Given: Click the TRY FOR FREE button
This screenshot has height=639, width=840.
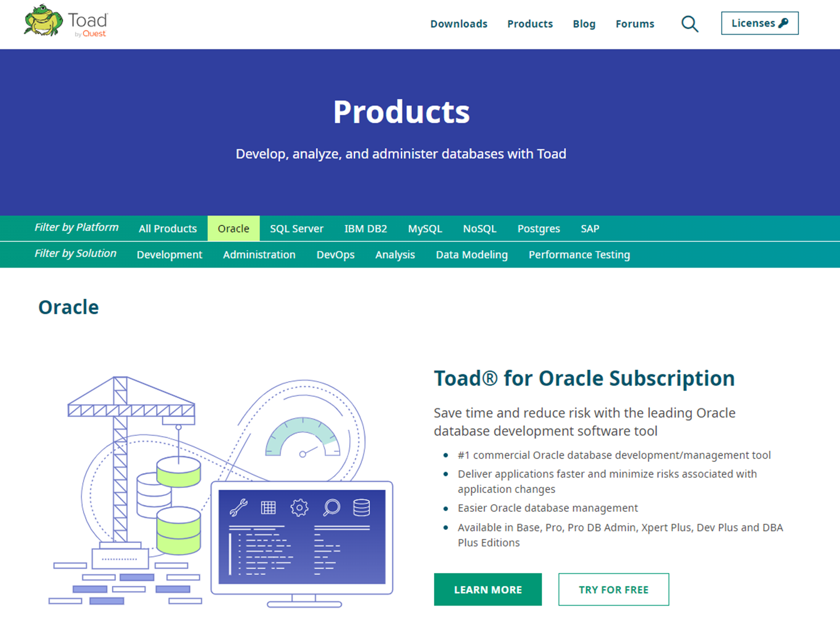Looking at the screenshot, I should 613,590.
